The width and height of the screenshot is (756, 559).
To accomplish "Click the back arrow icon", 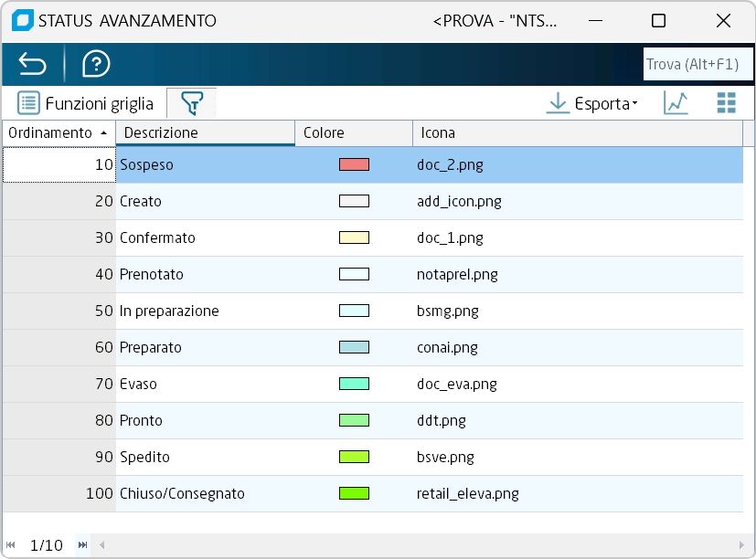I will click(32, 64).
